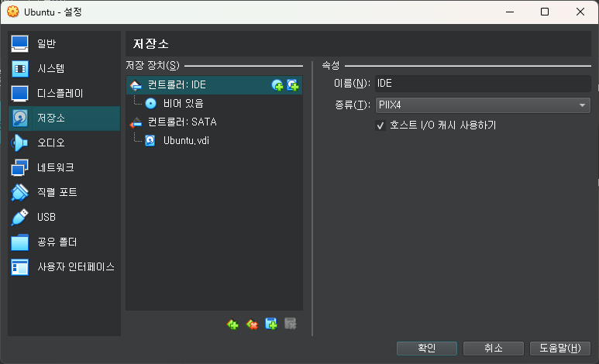Click the add hard disk icon on IDE controller
Viewport: 599px width, 364px height.
(293, 85)
